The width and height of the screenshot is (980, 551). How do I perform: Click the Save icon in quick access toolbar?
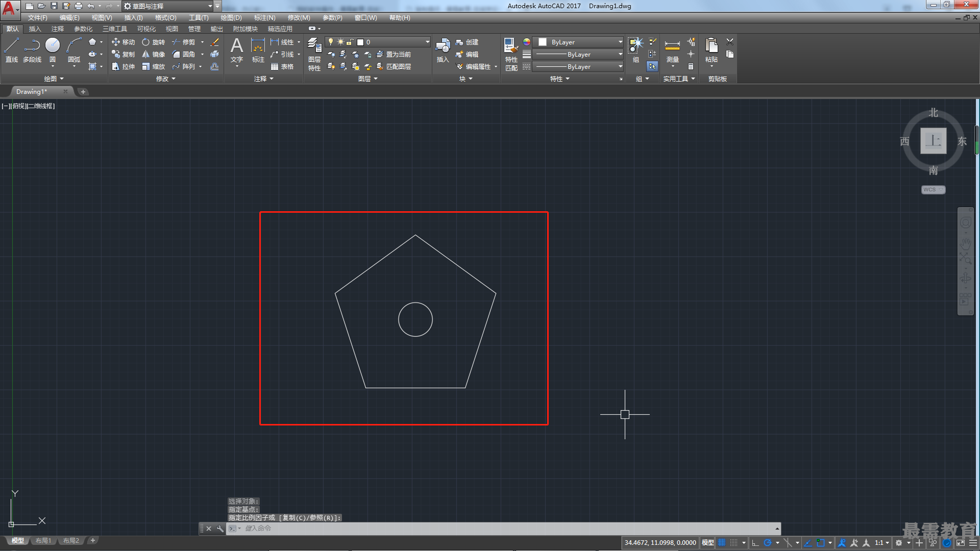point(54,6)
